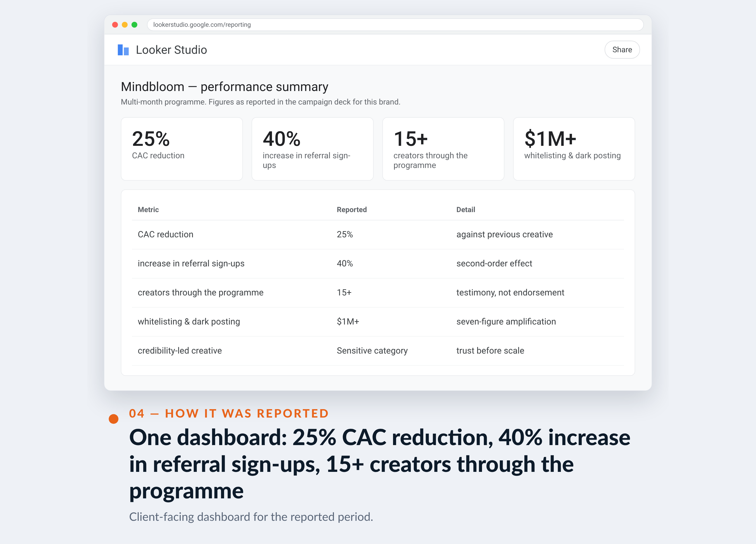
Task: Click the $1M+ scorecard value
Action: pyautogui.click(x=550, y=139)
